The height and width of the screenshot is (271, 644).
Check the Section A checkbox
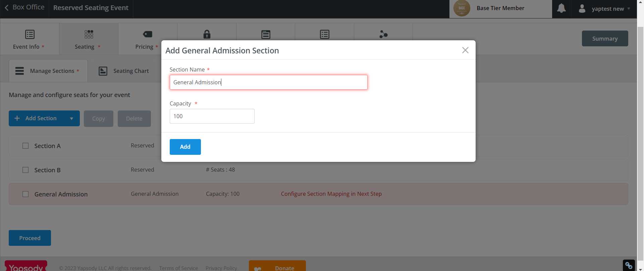25,146
